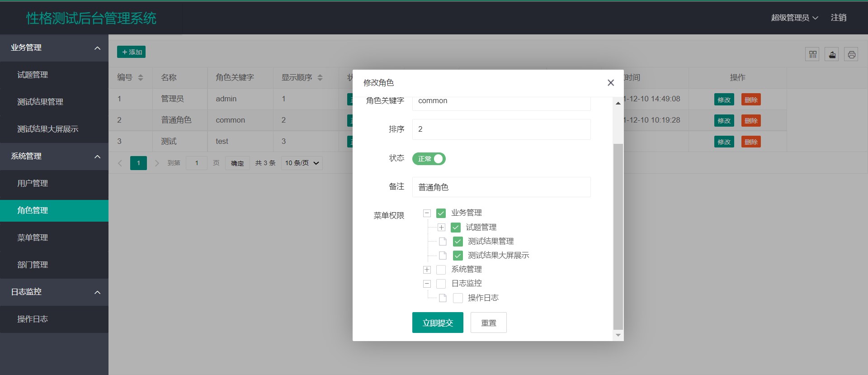The image size is (868, 375).
Task: Click the scrollbar up arrow in dialog
Action: click(x=618, y=103)
